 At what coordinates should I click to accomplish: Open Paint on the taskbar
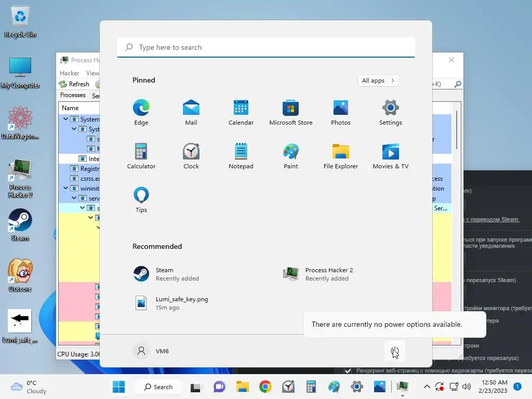334,387
